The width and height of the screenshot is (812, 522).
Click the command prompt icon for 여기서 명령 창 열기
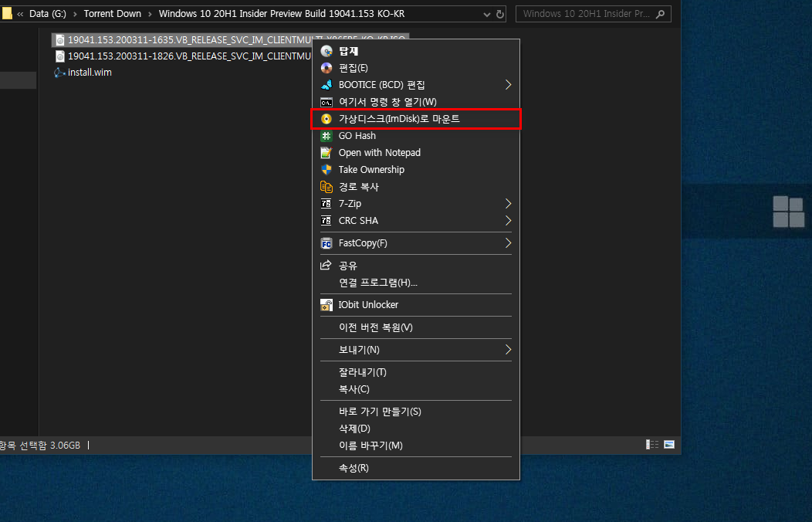point(326,102)
